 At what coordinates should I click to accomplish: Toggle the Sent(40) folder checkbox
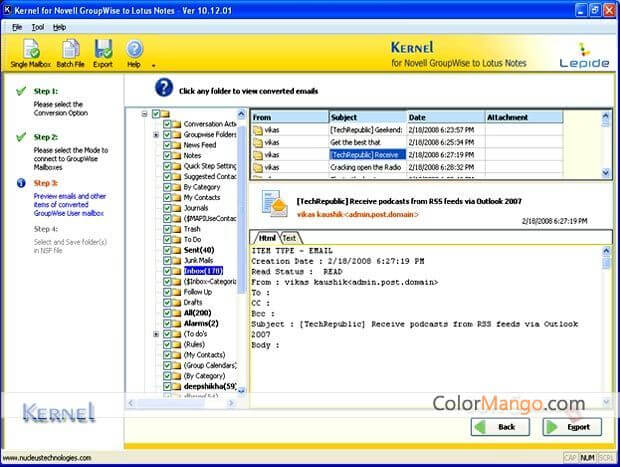(x=167, y=250)
